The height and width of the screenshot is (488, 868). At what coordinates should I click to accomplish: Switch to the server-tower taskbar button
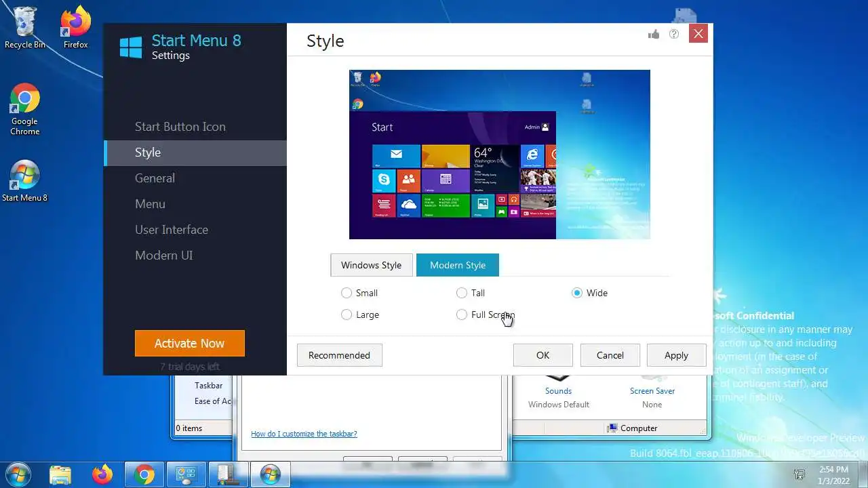229,474
